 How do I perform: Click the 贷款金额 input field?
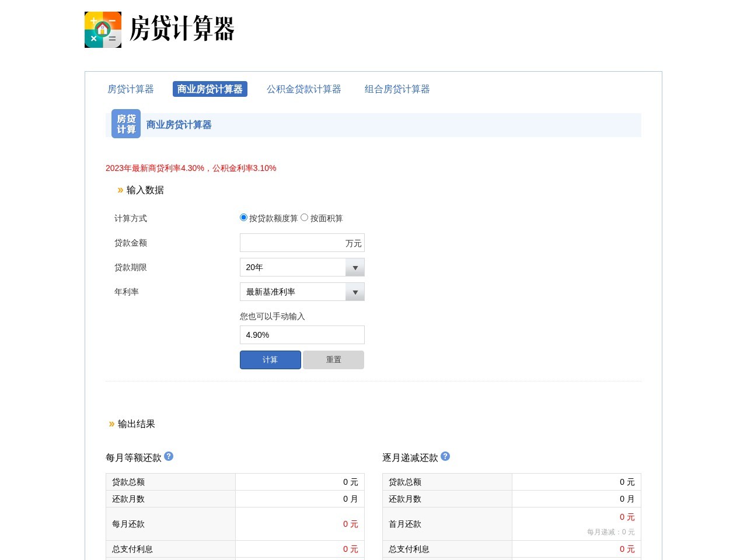tap(292, 243)
